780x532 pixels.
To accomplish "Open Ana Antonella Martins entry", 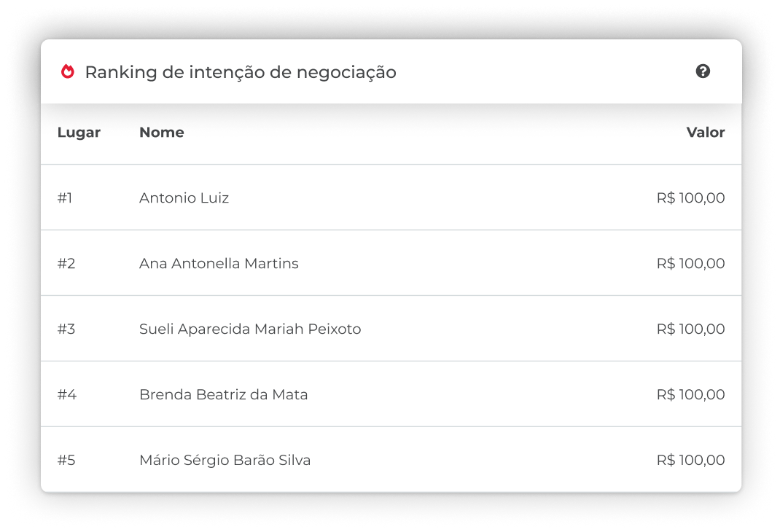I will tap(219, 264).
